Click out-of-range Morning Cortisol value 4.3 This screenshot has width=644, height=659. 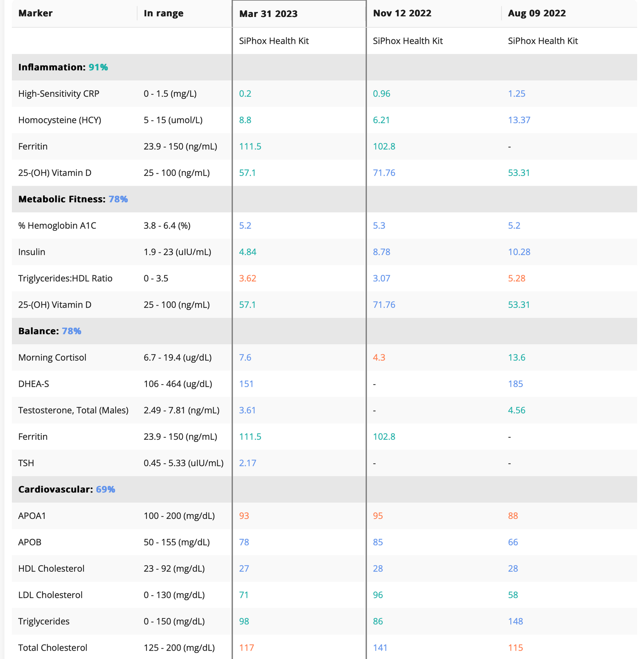(379, 358)
